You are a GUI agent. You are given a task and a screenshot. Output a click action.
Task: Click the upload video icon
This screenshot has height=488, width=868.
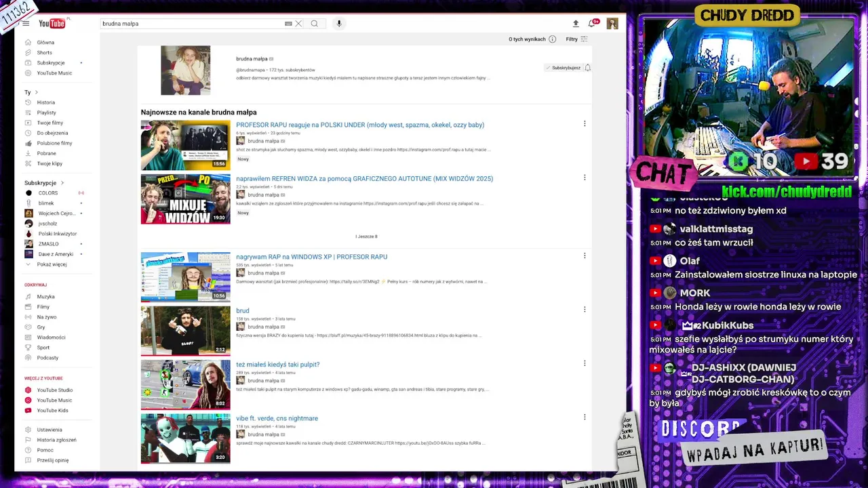576,24
